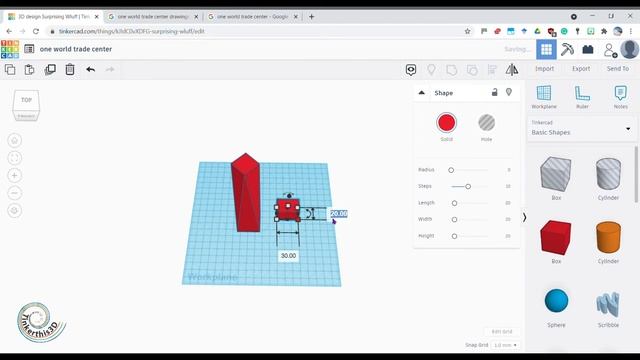Pick the striped Cylinder hole shape
640x360 pixels.
click(x=608, y=174)
